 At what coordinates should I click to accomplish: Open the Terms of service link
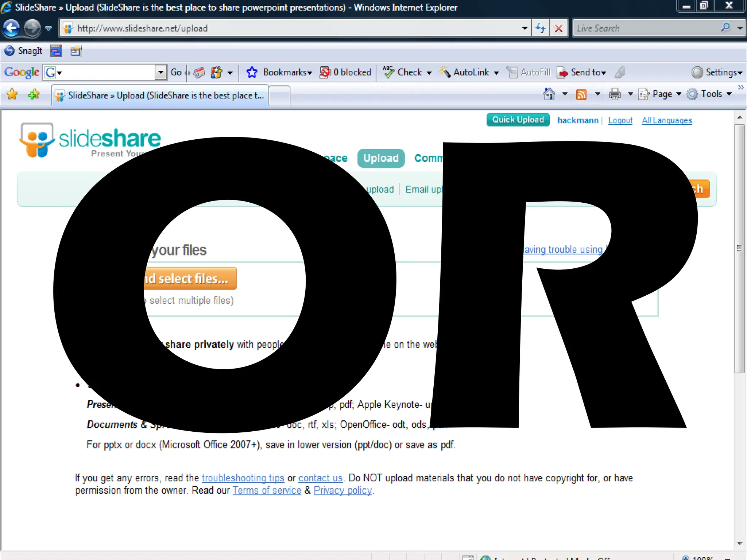coord(267,490)
